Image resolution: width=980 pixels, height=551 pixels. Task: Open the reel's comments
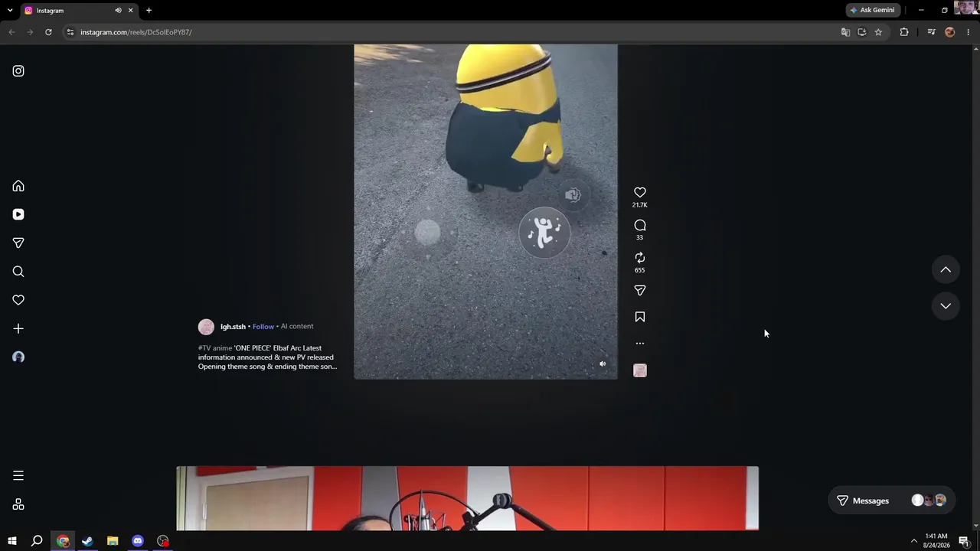(640, 225)
